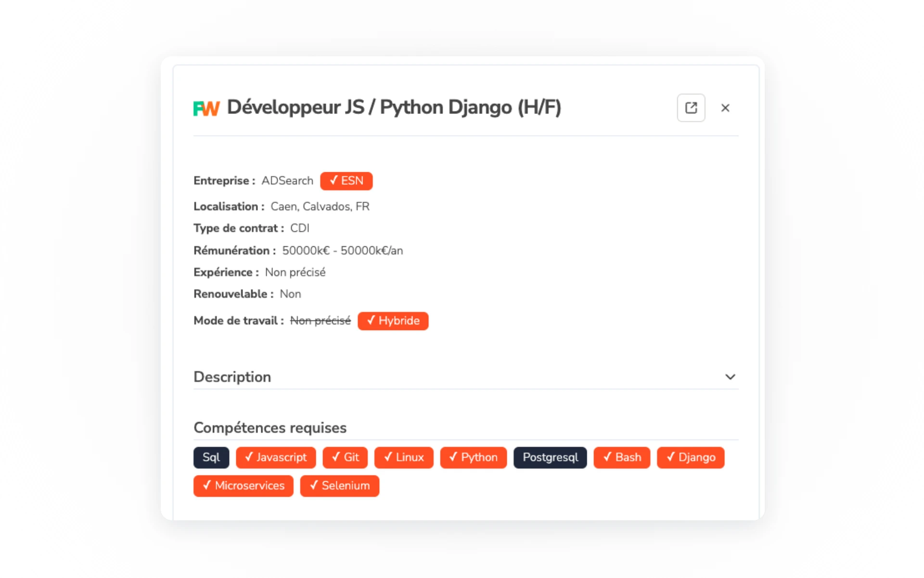Viewport: 924px width, 578px height.
Task: Click the Hybride work mode badge
Action: coord(393,321)
